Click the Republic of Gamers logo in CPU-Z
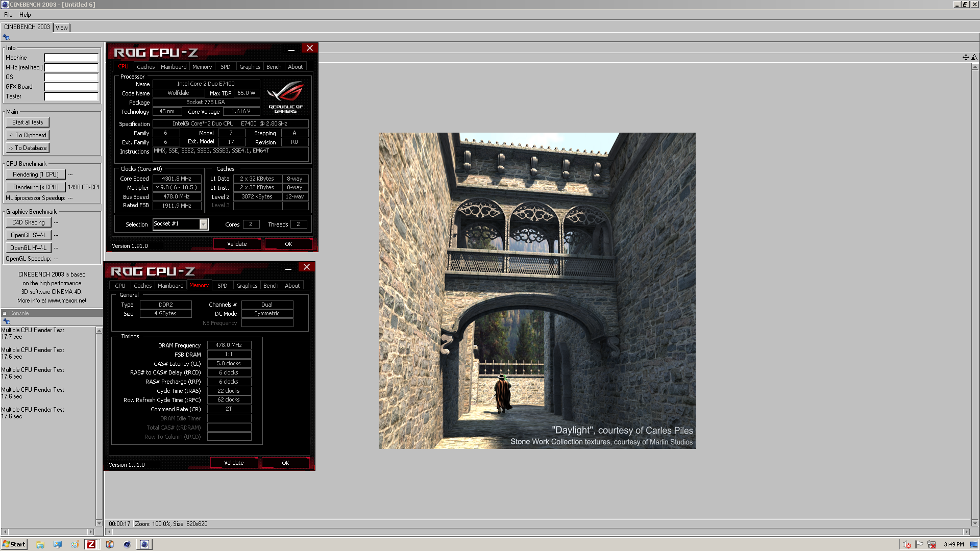Screen dimensions: 980x551 pos(285,98)
